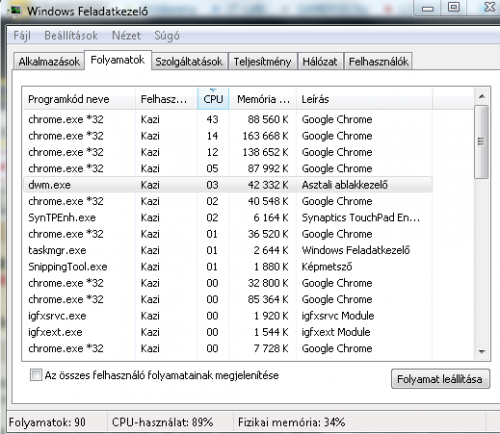
Task: Click the 42 332 K memory value
Action: pos(268,185)
